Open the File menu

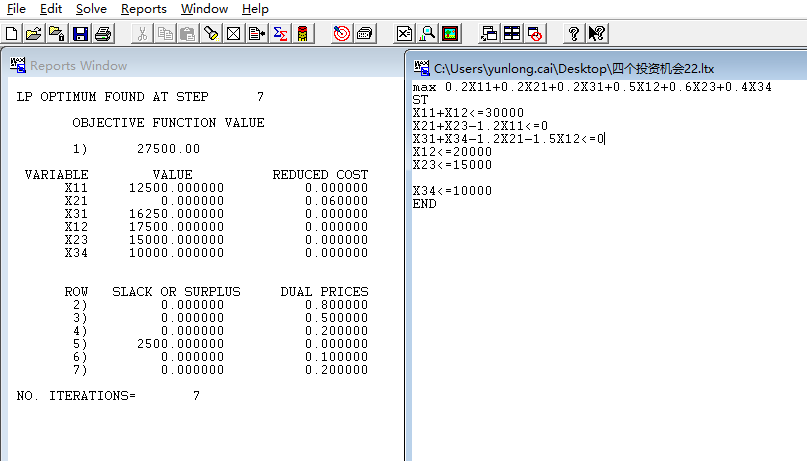[16, 9]
